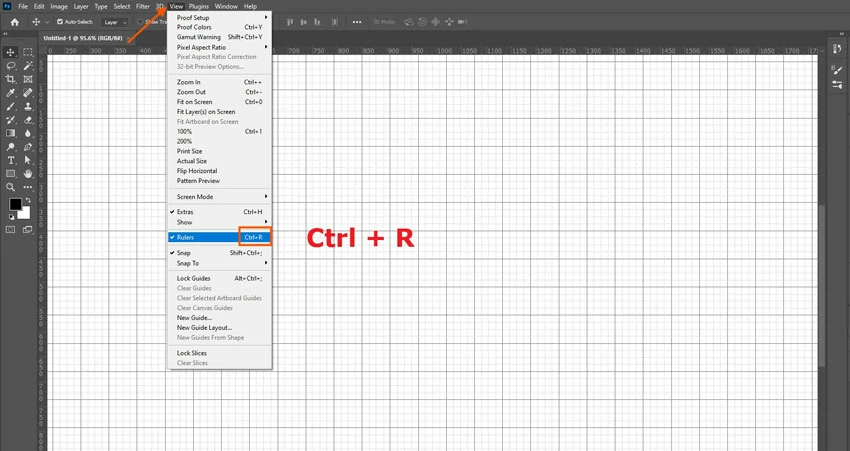
Task: Pick the Crop tool
Action: [11, 79]
